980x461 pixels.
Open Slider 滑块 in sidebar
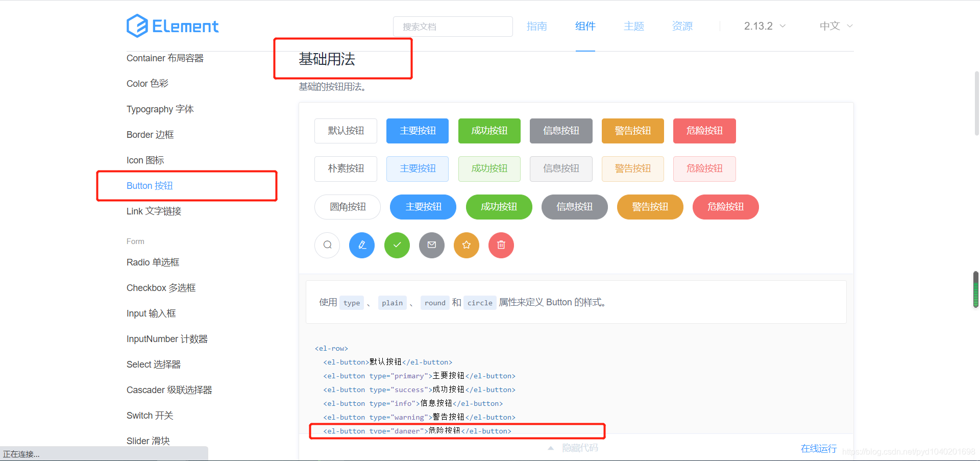click(x=148, y=441)
